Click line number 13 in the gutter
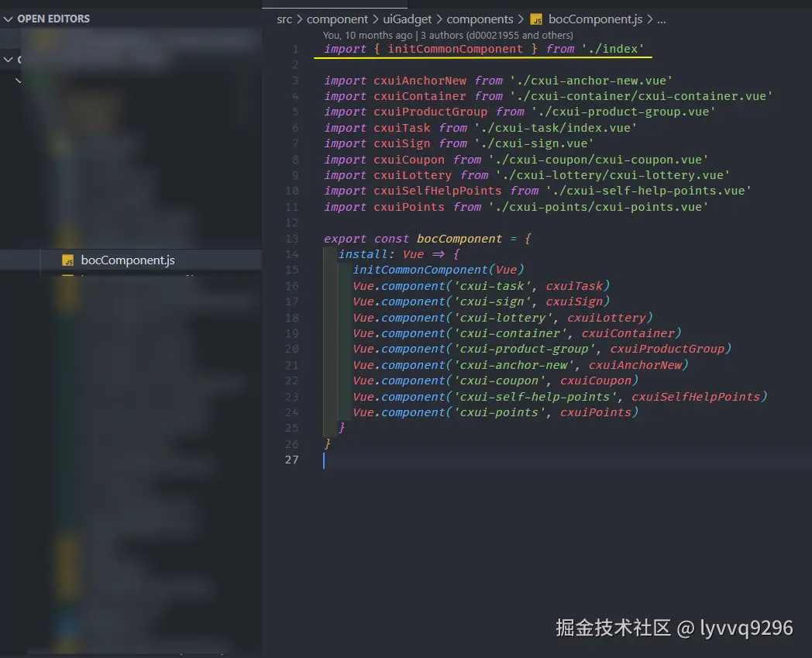 tap(291, 239)
